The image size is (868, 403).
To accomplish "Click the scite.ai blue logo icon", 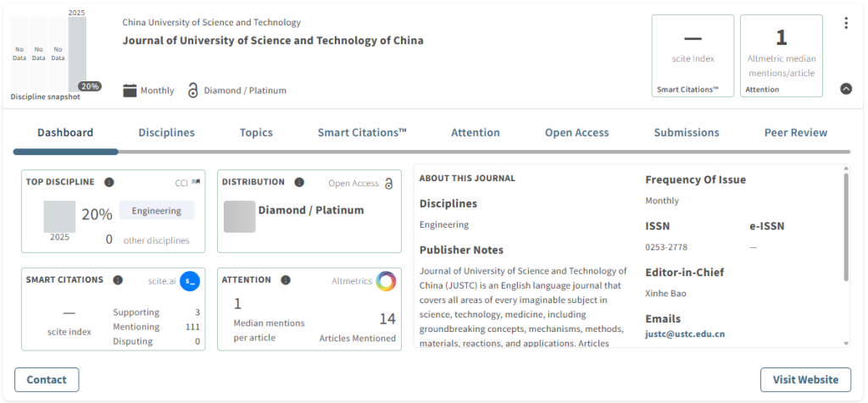I will (190, 281).
